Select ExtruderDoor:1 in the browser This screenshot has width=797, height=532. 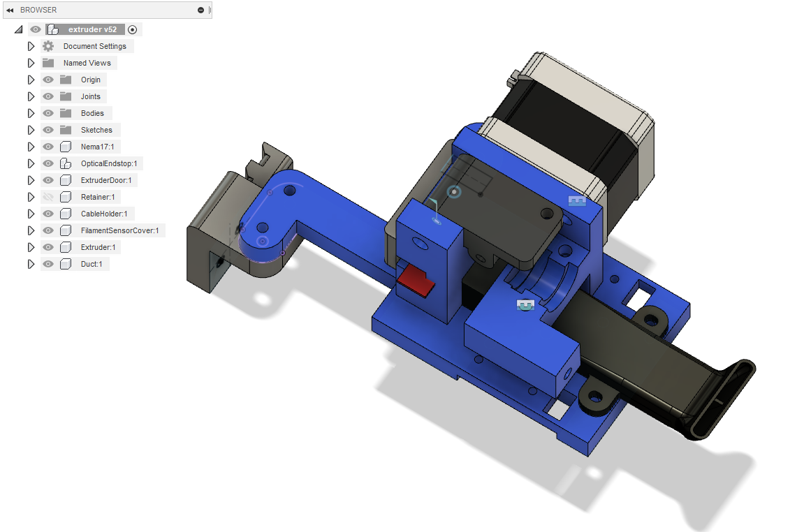point(105,180)
